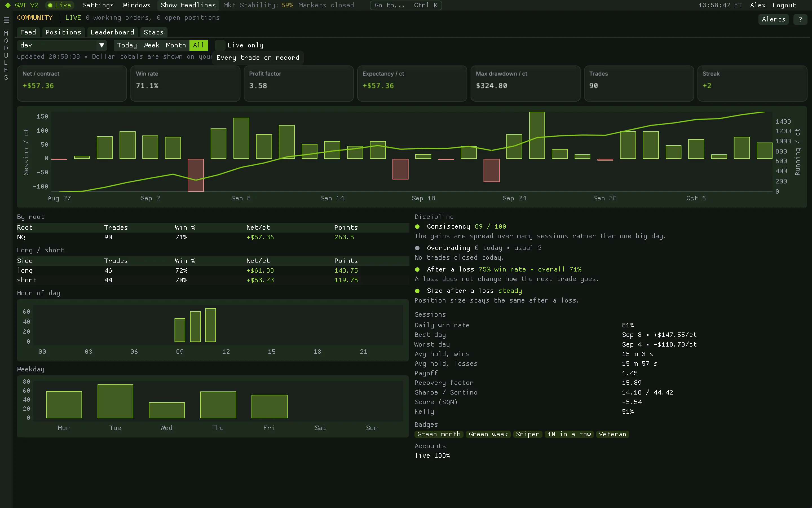Switch to the Positions tab
The width and height of the screenshot is (812, 508).
point(63,32)
